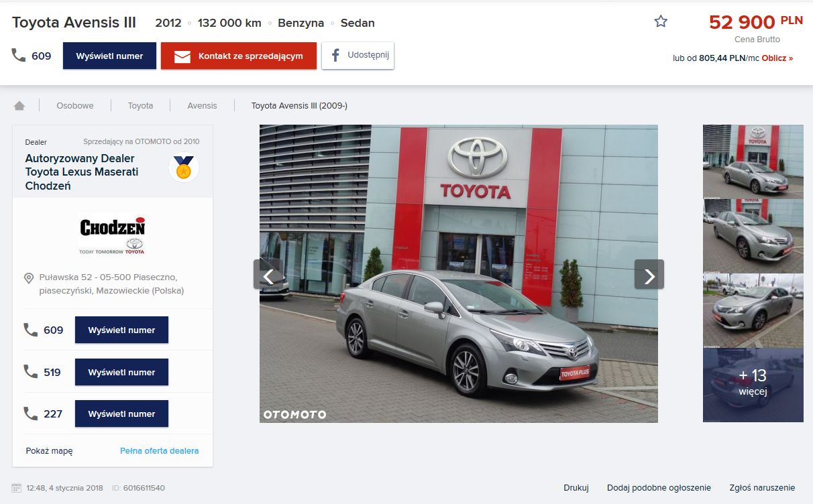813x504 pixels.
Task: Click the price 52 900 PLN
Action: [755, 22]
